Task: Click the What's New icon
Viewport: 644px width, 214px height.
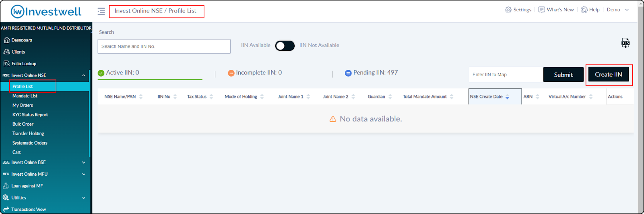Action: 542,10
